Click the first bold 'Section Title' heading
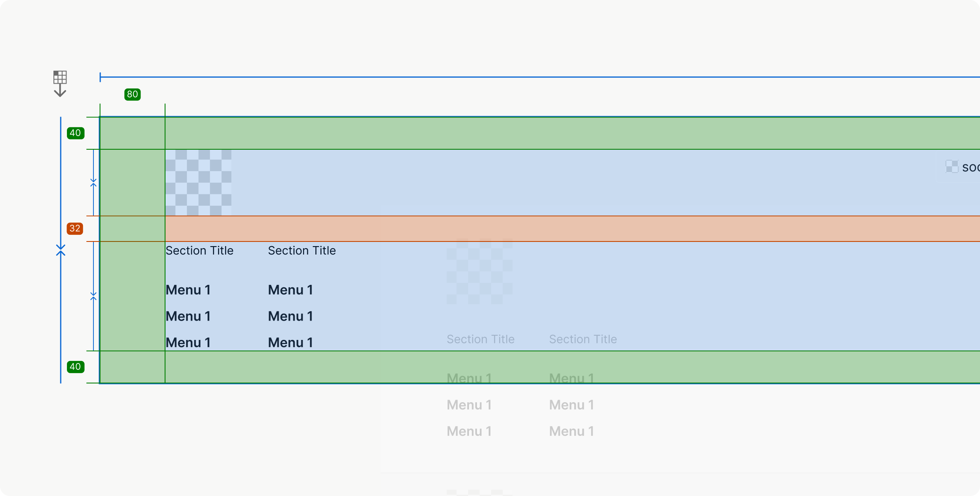980x496 pixels. coord(199,251)
